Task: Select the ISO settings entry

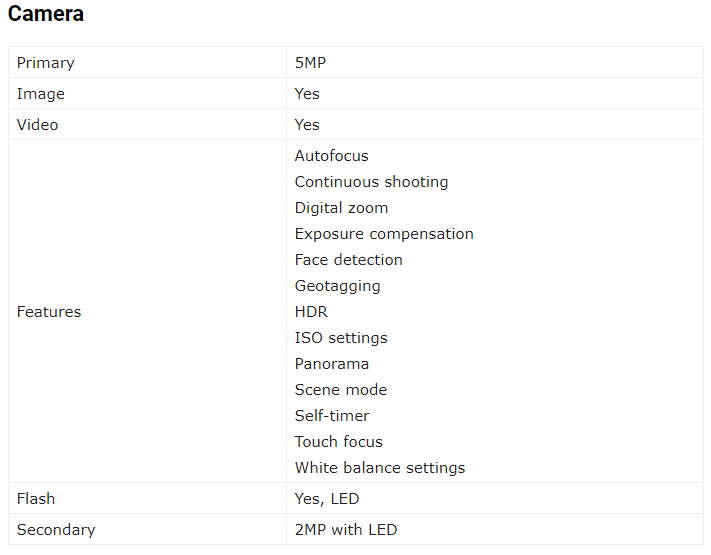Action: pyautogui.click(x=341, y=338)
